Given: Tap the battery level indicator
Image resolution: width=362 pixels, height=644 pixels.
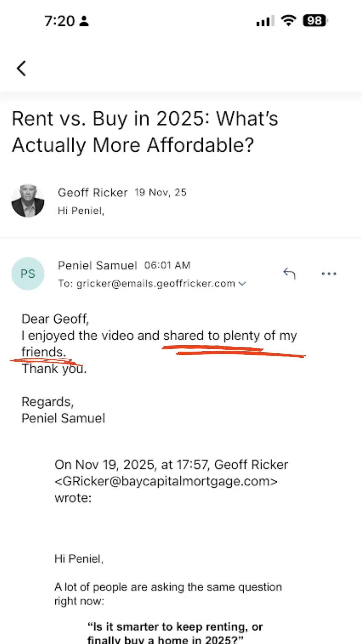Looking at the screenshot, I should click(315, 21).
